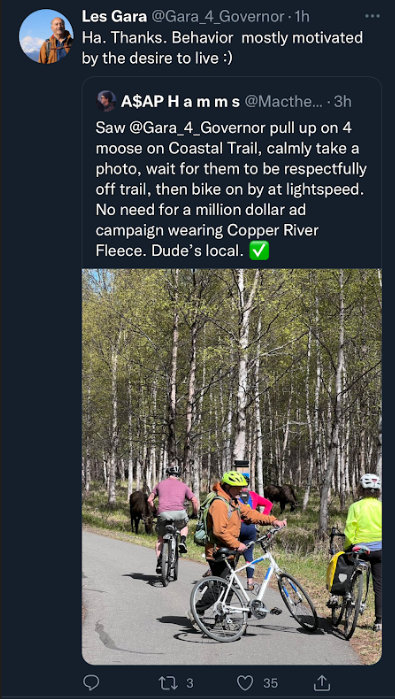Open A$AP H a m m s profile name
Screen dimensions: 395x699
pyautogui.click(x=180, y=102)
